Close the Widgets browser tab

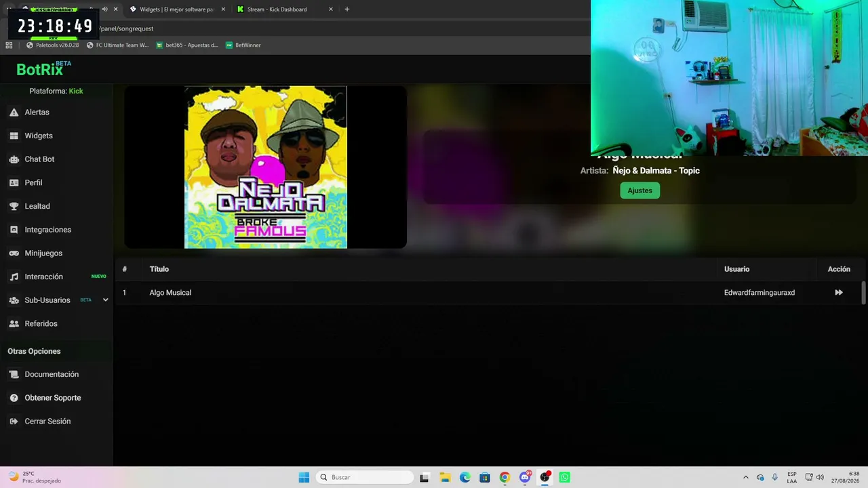(223, 9)
